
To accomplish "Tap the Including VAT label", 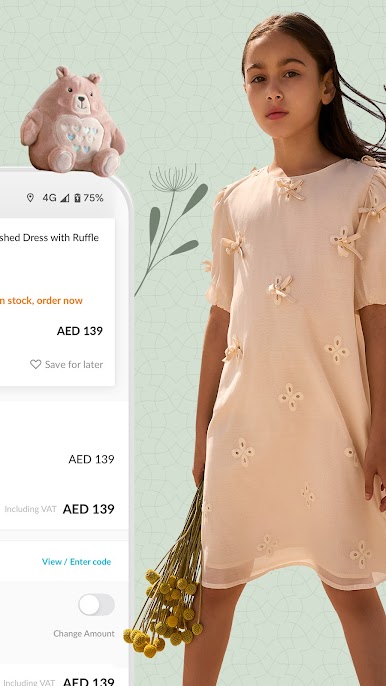I will pyautogui.click(x=31, y=509).
